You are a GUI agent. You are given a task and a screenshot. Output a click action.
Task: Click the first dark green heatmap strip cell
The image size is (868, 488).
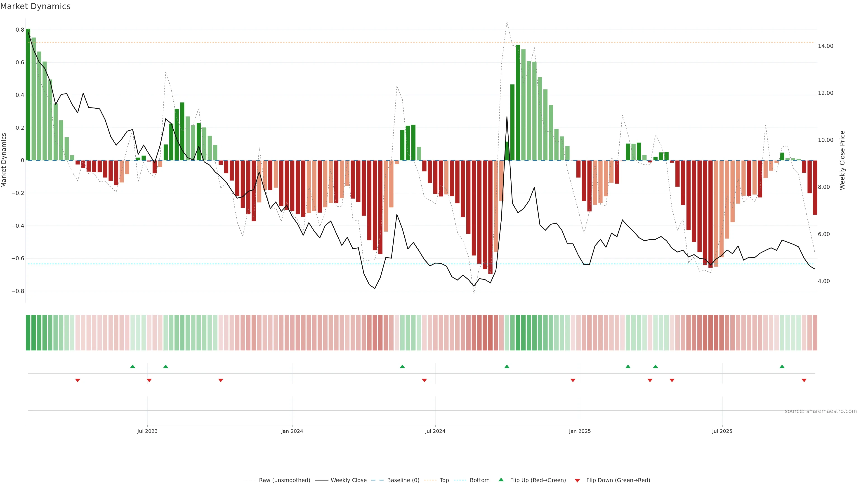tap(28, 332)
